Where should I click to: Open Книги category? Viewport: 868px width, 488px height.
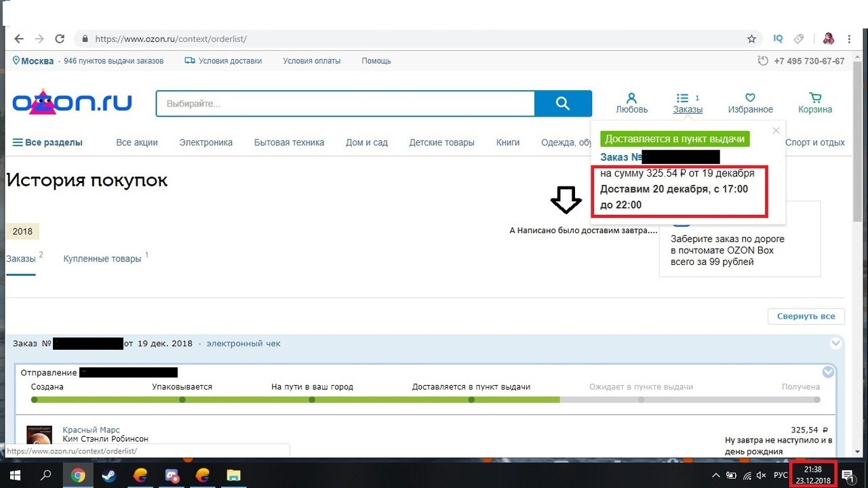[x=508, y=142]
